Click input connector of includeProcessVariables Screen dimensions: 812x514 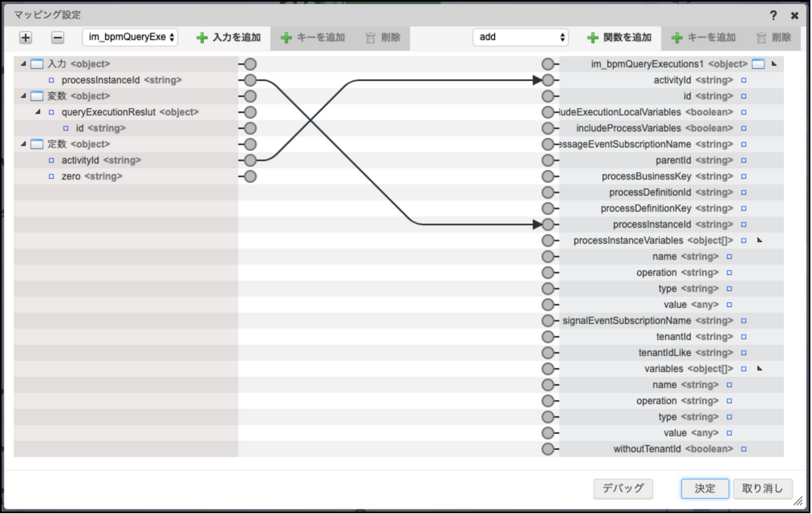(x=548, y=128)
